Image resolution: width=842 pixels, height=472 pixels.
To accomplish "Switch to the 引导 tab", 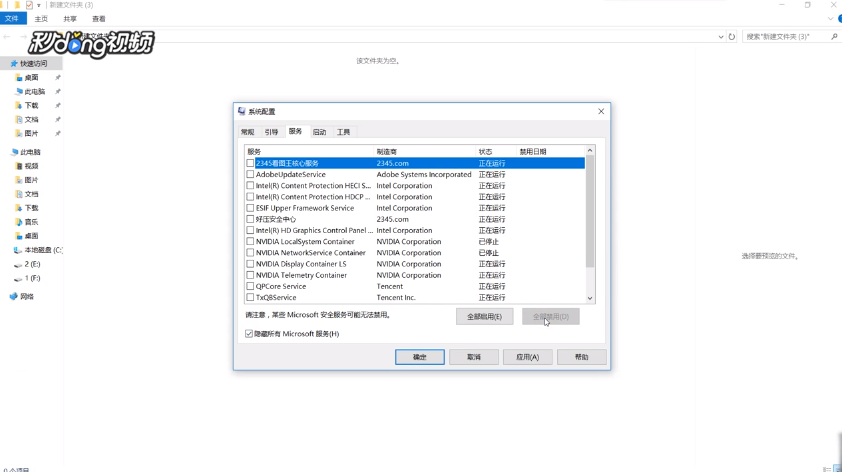I will coord(272,132).
